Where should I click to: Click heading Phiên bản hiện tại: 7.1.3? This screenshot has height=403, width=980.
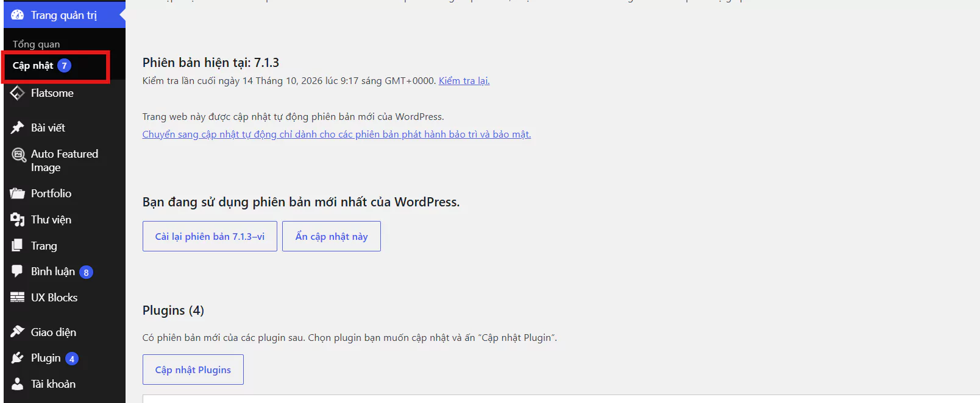[211, 63]
